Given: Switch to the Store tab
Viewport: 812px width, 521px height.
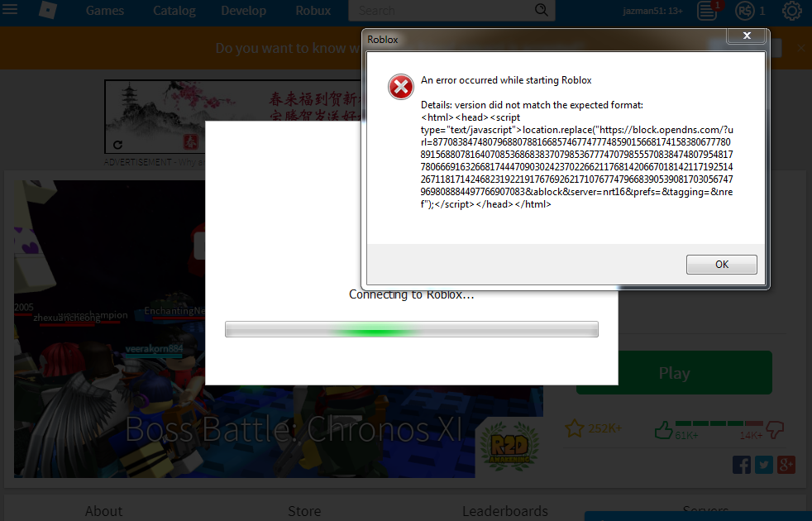Looking at the screenshot, I should 304,510.
